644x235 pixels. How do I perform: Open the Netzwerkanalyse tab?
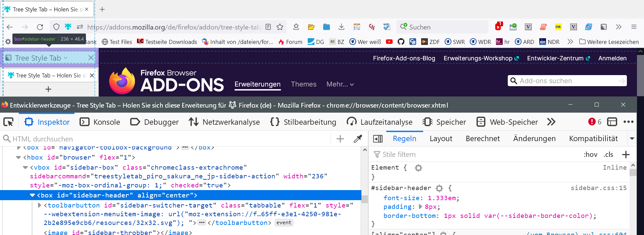(x=224, y=122)
